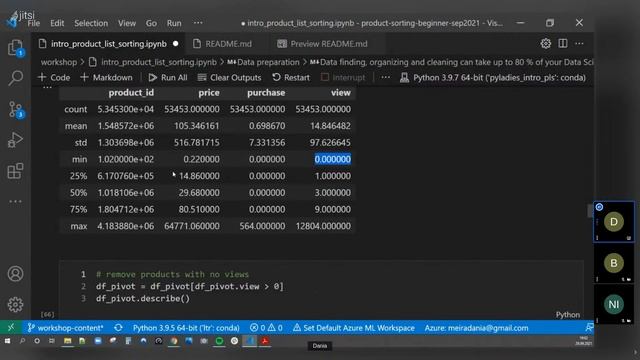This screenshot has height=360, width=640.
Task: Add a new Code cell
Action: click(x=54, y=78)
